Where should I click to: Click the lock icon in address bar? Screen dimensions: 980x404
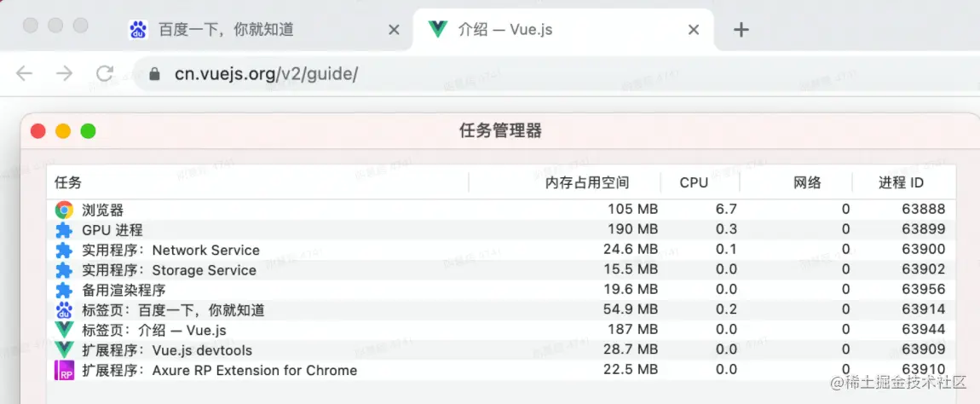(154, 74)
